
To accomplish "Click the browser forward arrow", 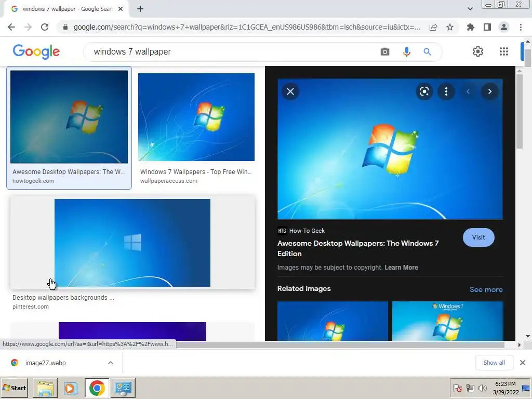I will 28,27.
